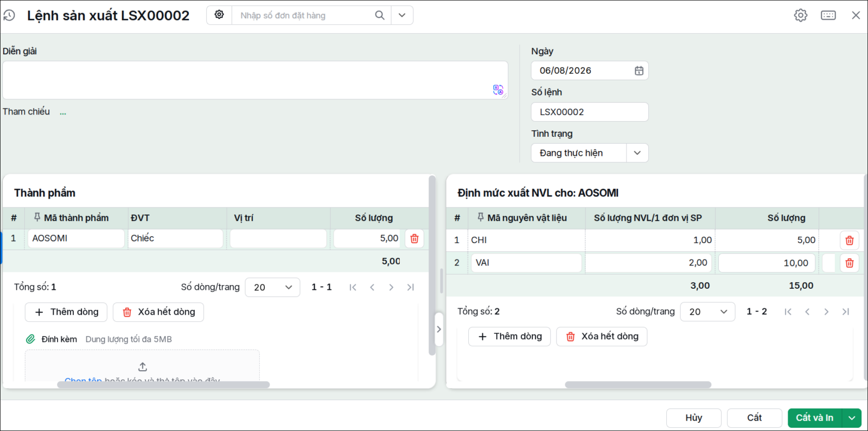Click the Thành phẩm vertical scrollbar

click(x=432, y=266)
